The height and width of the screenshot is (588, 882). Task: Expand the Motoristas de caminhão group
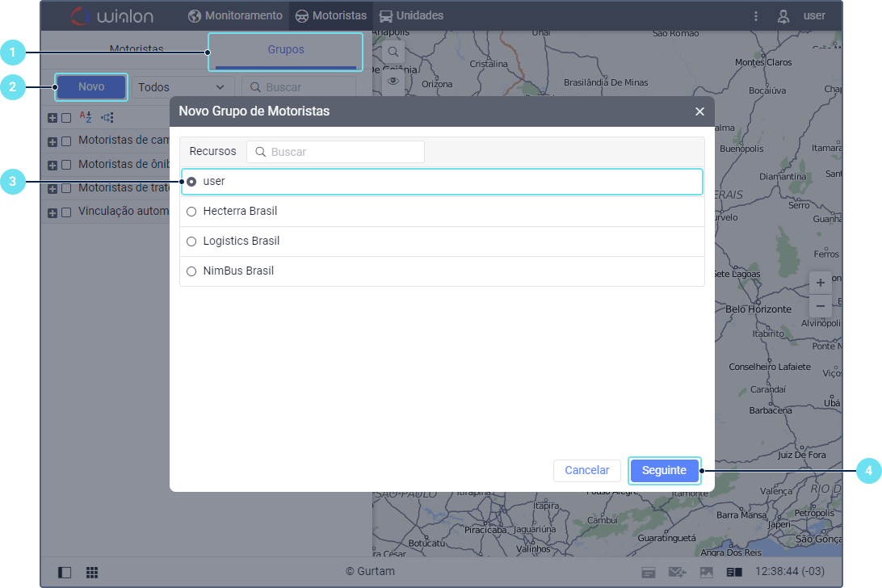(x=52, y=141)
